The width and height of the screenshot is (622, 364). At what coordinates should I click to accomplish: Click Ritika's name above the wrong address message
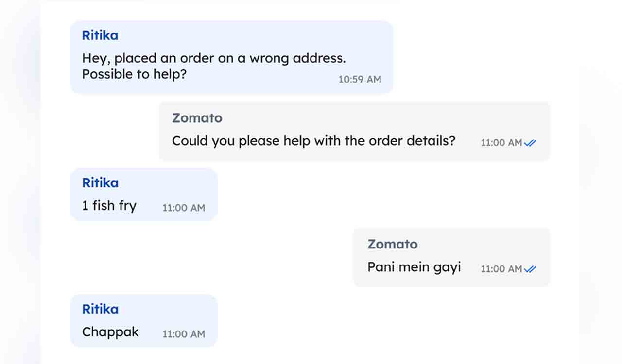click(100, 35)
